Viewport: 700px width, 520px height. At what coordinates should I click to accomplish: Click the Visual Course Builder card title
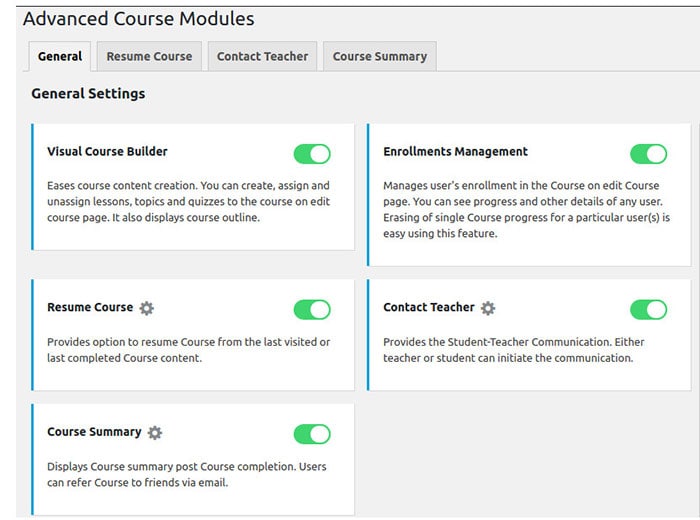click(107, 152)
